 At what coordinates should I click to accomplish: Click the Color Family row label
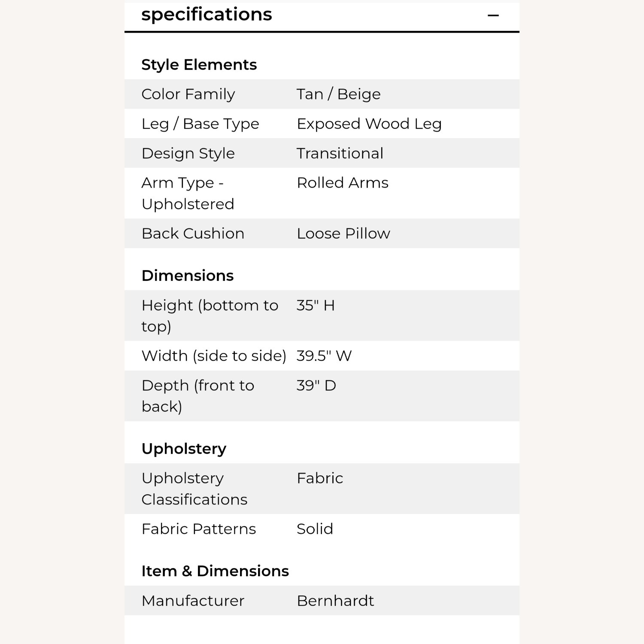click(188, 94)
